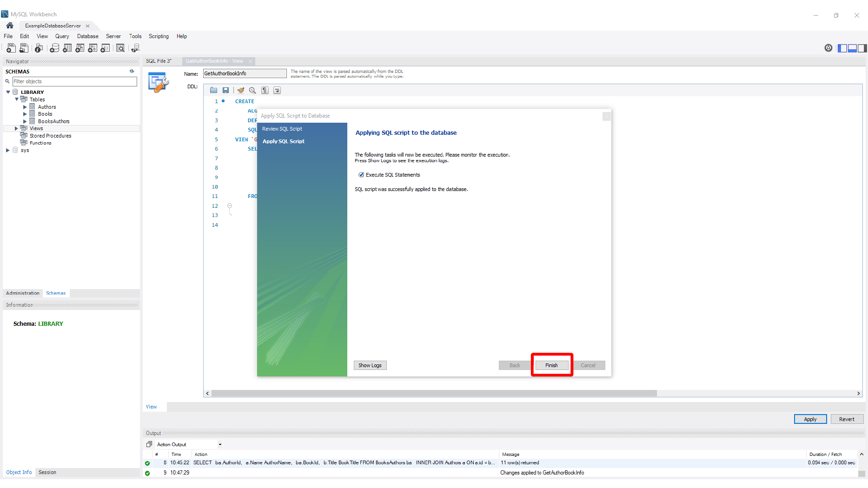Screen dimensions: 868x488
Task: Expand the Authors table
Action: 25,106
